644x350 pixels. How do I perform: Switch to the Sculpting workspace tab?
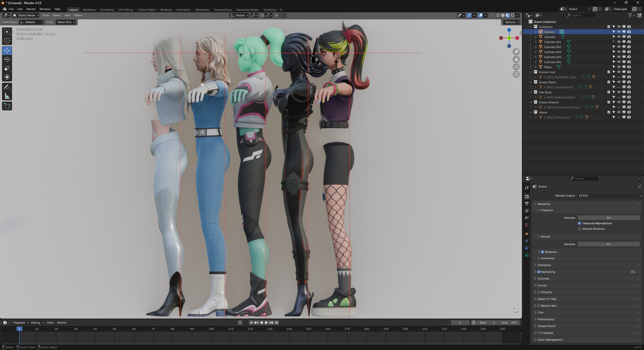tap(107, 10)
